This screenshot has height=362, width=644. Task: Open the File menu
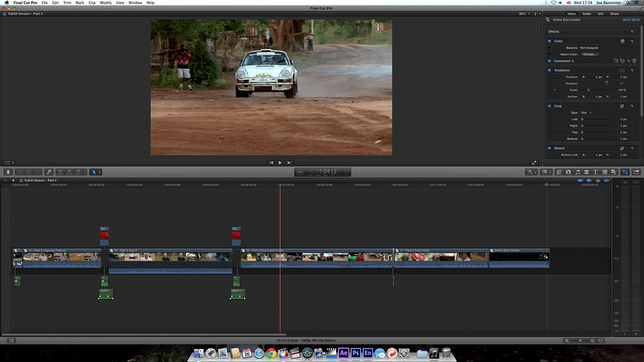tap(45, 3)
